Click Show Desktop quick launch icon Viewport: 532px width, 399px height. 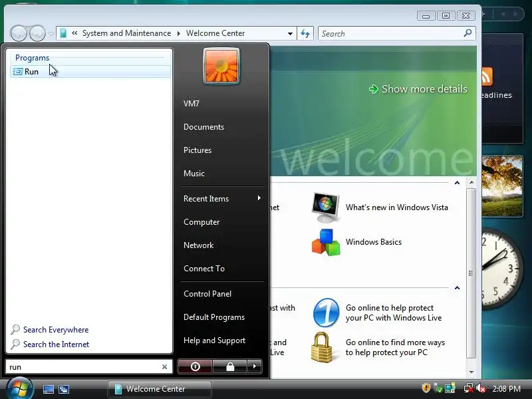click(48, 389)
